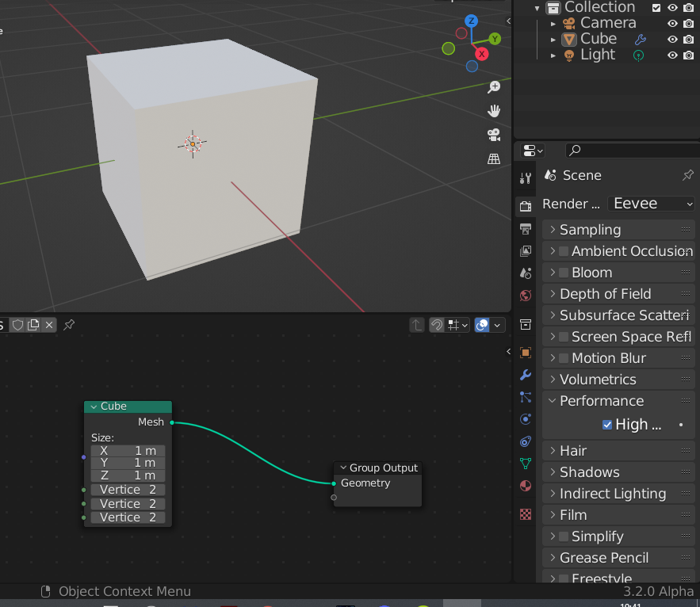700x607 pixels.
Task: Collapse the Cube node header chevron
Action: 94,407
